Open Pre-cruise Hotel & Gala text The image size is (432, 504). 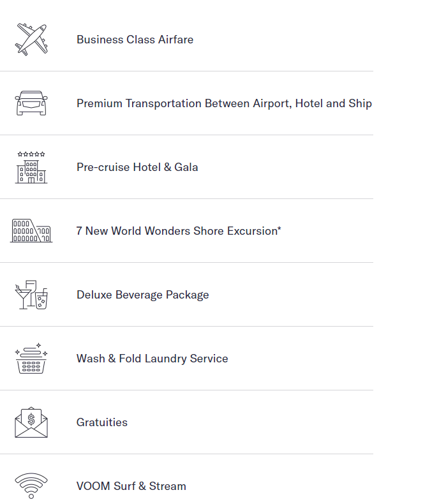click(137, 167)
